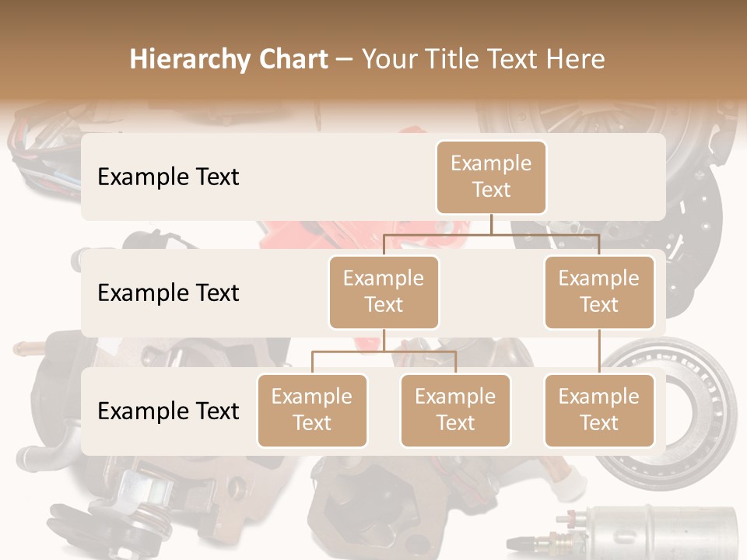The height and width of the screenshot is (560, 747).
Task: Select the middle box in the bottom level
Action: pyautogui.click(x=455, y=410)
